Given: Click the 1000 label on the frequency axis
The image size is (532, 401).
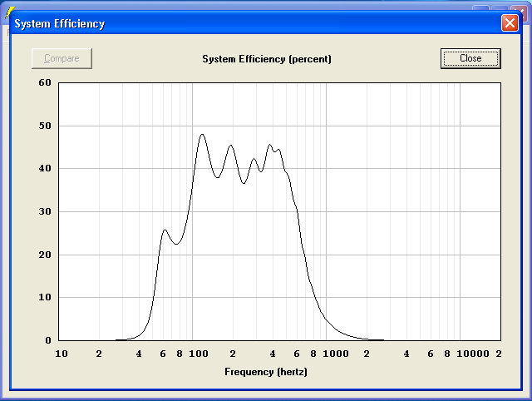Looking at the screenshot, I should click(336, 354).
